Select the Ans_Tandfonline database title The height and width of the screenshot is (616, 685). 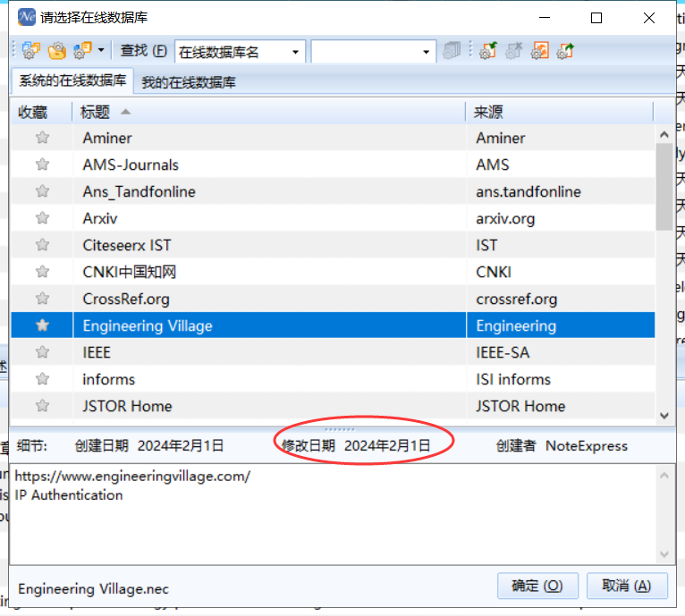tap(139, 192)
